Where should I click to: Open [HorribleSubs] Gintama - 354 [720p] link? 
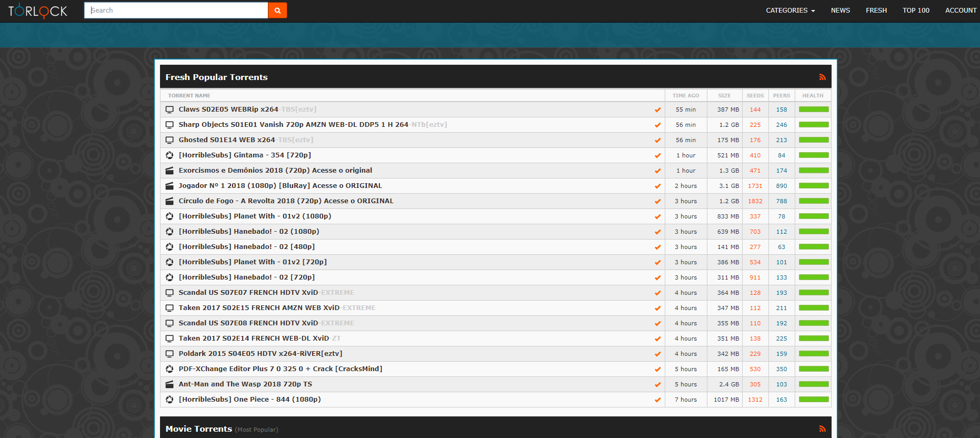coord(245,155)
